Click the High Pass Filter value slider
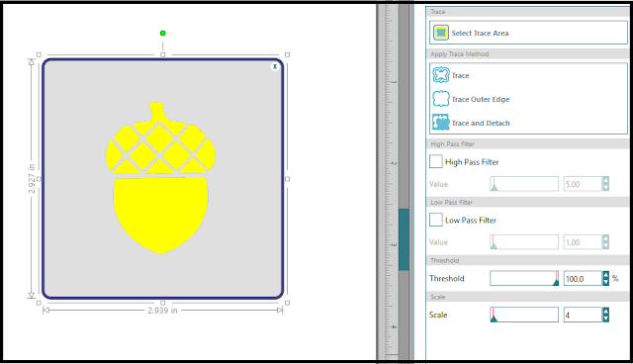 [x=524, y=184]
